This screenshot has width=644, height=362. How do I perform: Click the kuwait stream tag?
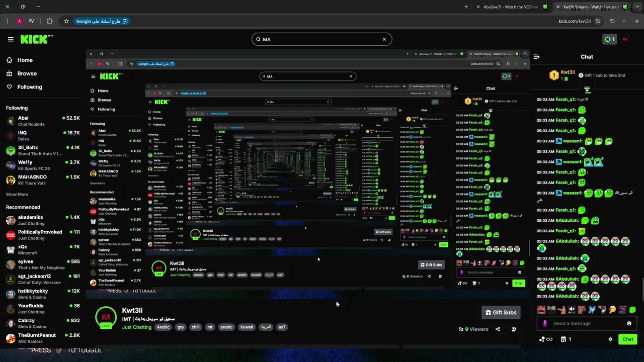tap(247, 327)
